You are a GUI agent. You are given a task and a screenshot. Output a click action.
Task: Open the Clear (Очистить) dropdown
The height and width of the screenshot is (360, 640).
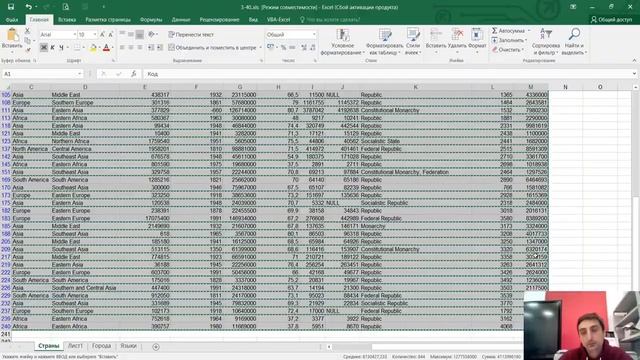(x=508, y=49)
